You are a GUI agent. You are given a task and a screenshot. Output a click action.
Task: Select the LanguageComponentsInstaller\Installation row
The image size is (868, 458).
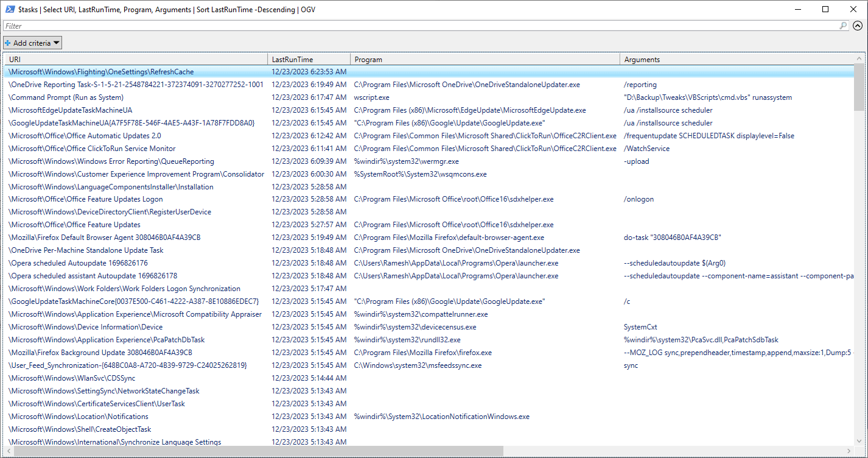pyautogui.click(x=429, y=187)
